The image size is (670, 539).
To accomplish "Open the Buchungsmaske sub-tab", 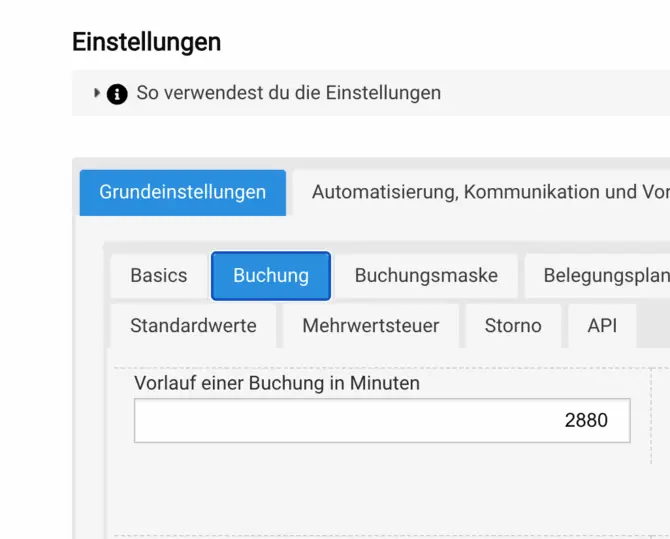I will point(426,276).
